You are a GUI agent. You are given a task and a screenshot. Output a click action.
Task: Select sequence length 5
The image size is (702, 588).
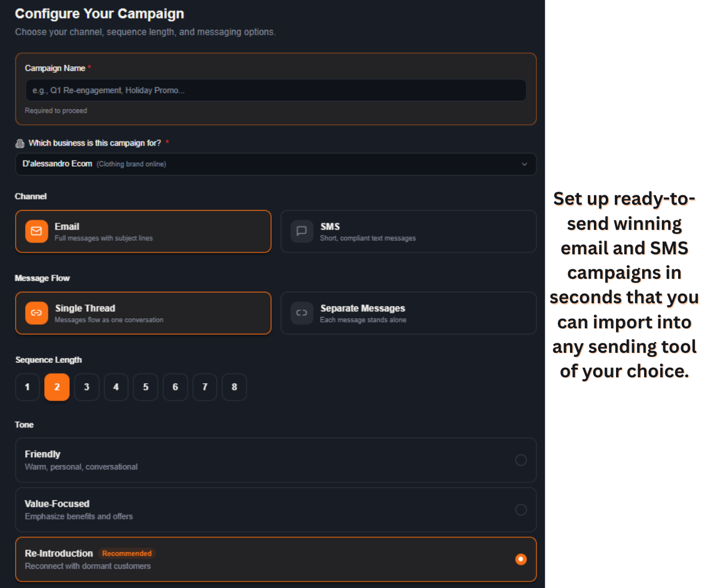[x=145, y=387]
